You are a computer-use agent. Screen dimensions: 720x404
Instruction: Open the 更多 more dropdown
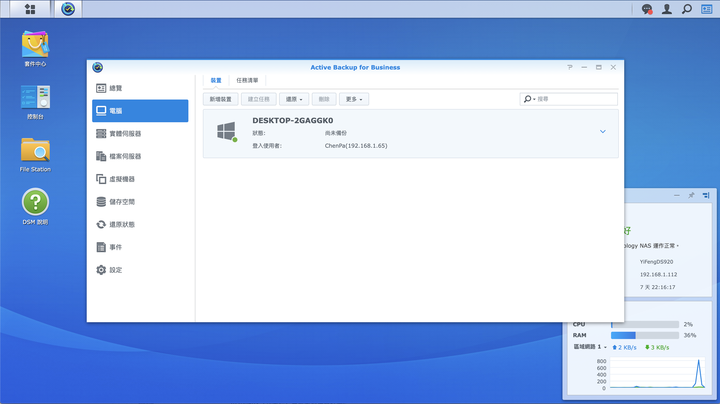point(354,99)
